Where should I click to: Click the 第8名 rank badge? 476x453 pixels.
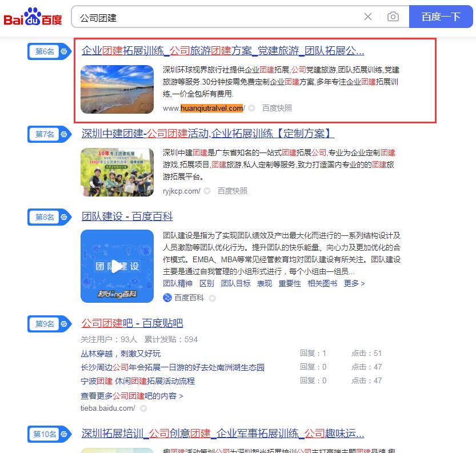(49, 217)
